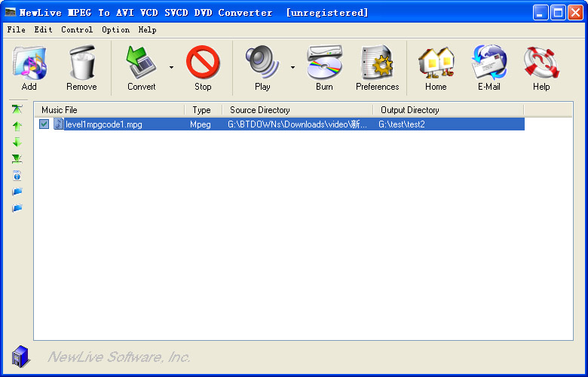Stop the current conversion
Screen dimensions: 588x377
(x=203, y=68)
